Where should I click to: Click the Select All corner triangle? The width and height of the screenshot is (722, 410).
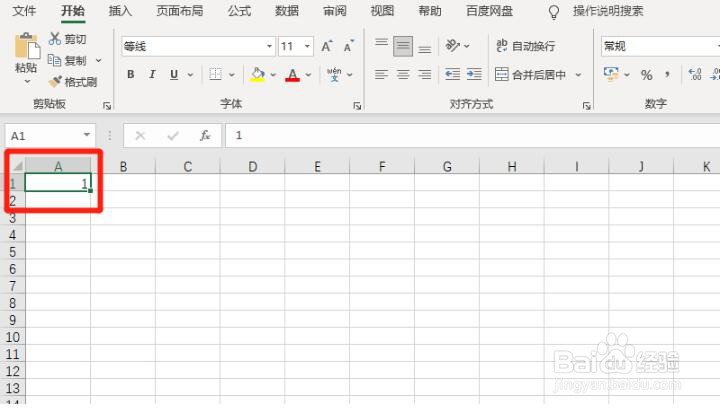(x=17, y=166)
